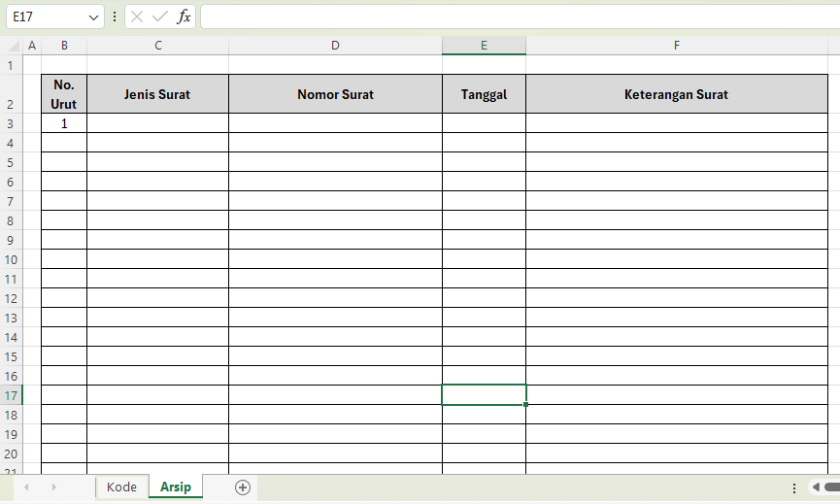Viewport: 840px width, 504px height.
Task: Select the Arsip sheet tab
Action: pos(176,487)
